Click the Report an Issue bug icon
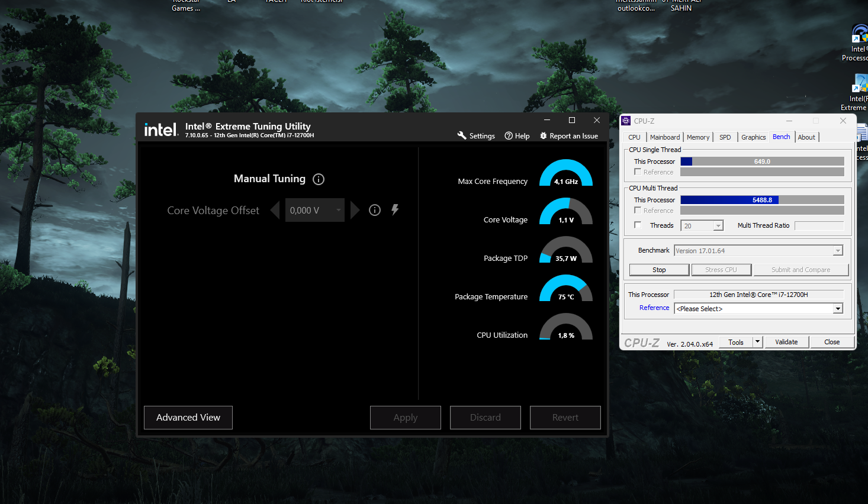 tap(544, 135)
